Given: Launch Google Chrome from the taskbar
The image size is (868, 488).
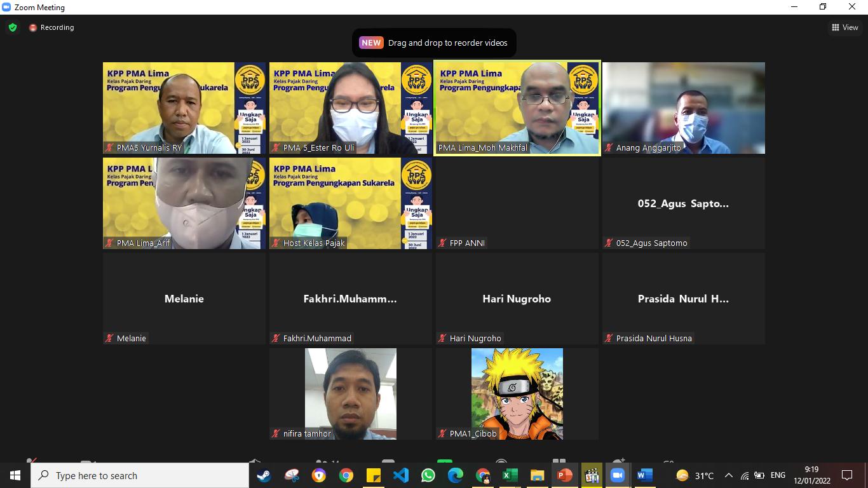Looking at the screenshot, I should point(346,475).
